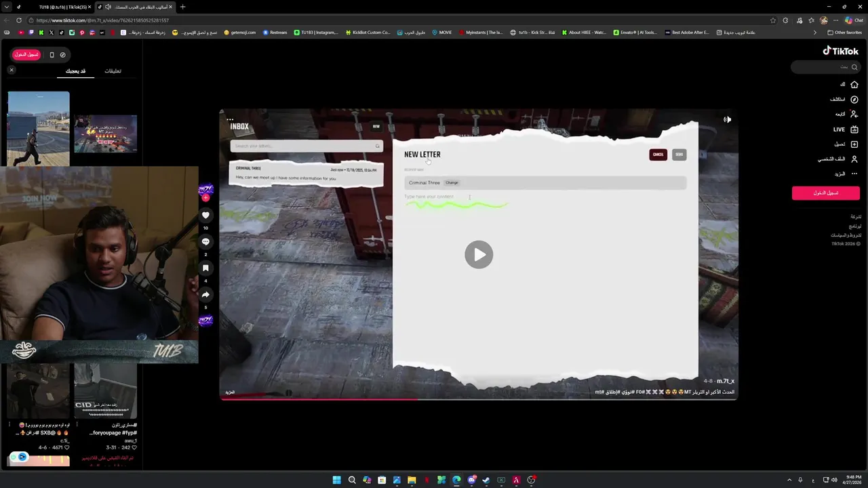This screenshot has width=868, height=488.
Task: Go to the home icon in right sidebar
Action: pyautogui.click(x=854, y=85)
